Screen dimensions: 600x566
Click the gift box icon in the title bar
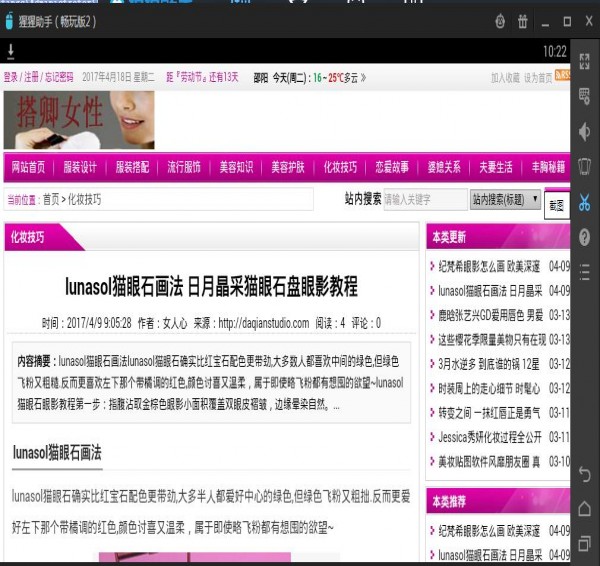[x=522, y=21]
